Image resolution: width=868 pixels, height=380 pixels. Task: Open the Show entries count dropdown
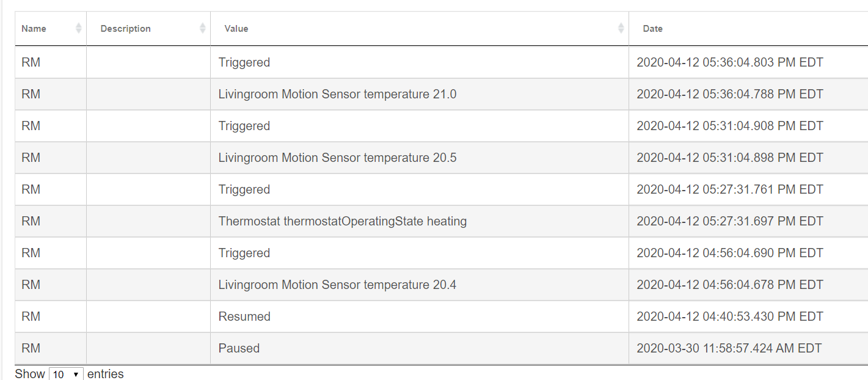(x=66, y=374)
